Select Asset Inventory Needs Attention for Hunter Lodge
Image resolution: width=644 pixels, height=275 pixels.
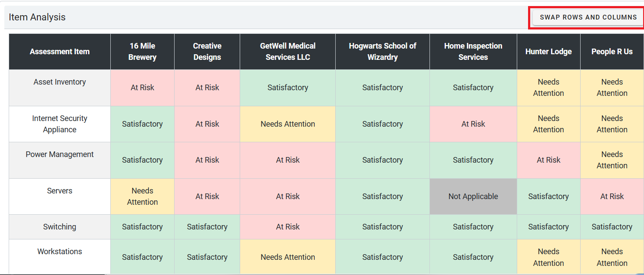(549, 88)
